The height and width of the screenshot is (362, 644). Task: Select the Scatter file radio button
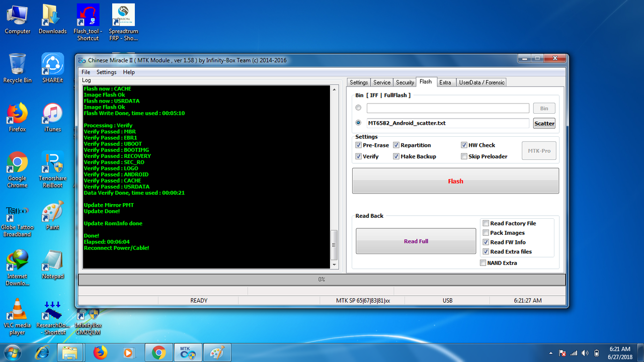click(x=358, y=123)
